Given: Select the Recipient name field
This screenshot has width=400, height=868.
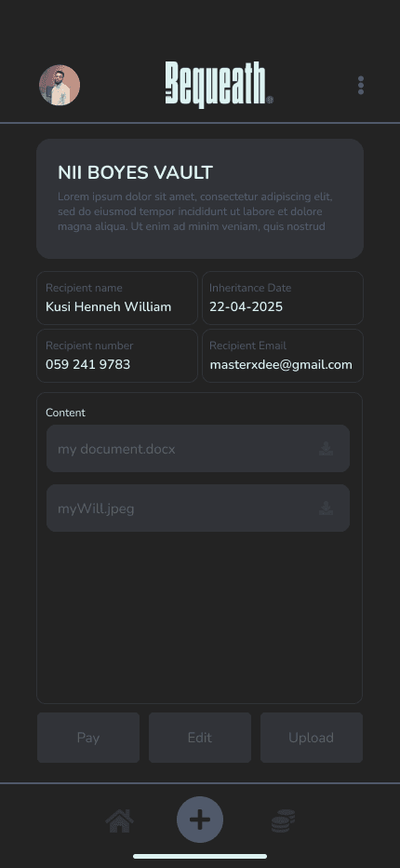Looking at the screenshot, I should pos(116,298).
